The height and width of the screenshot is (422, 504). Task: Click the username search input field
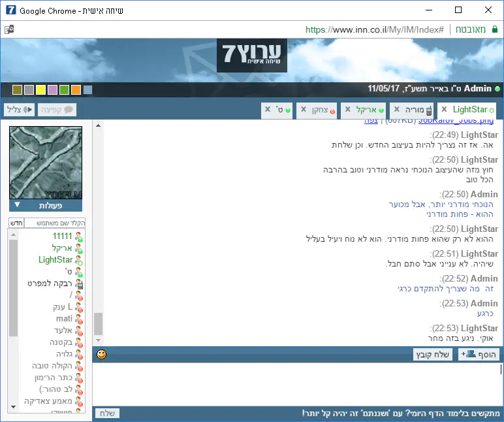(x=54, y=223)
